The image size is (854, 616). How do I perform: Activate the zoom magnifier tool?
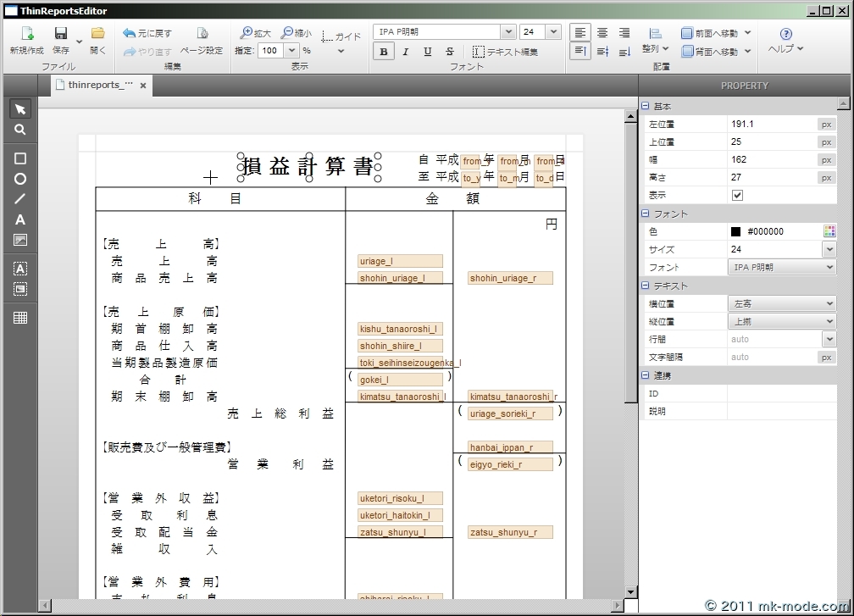20,130
